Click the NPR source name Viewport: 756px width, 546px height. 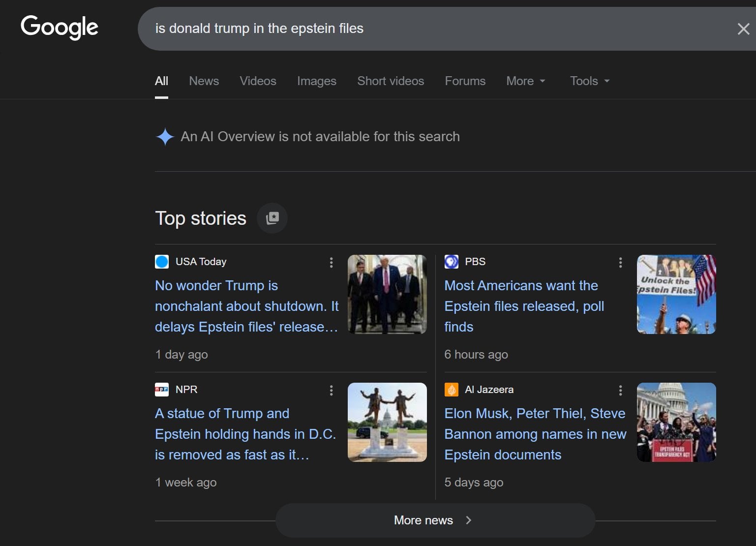tap(186, 390)
